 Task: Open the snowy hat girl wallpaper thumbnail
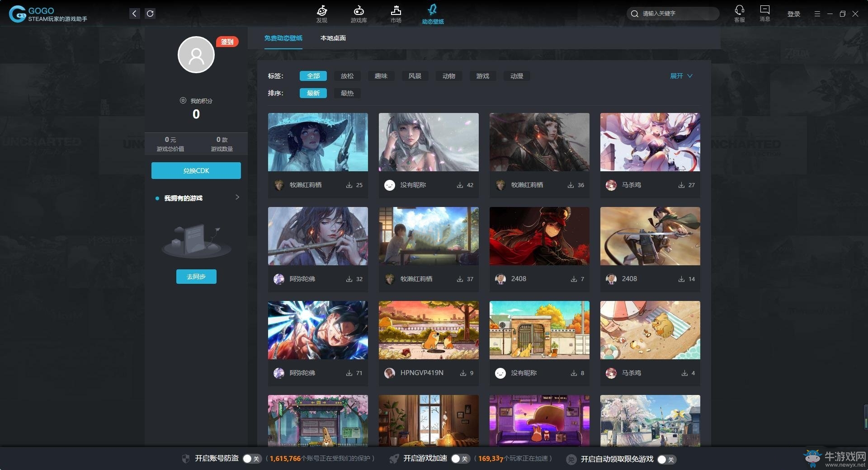pyautogui.click(x=318, y=142)
